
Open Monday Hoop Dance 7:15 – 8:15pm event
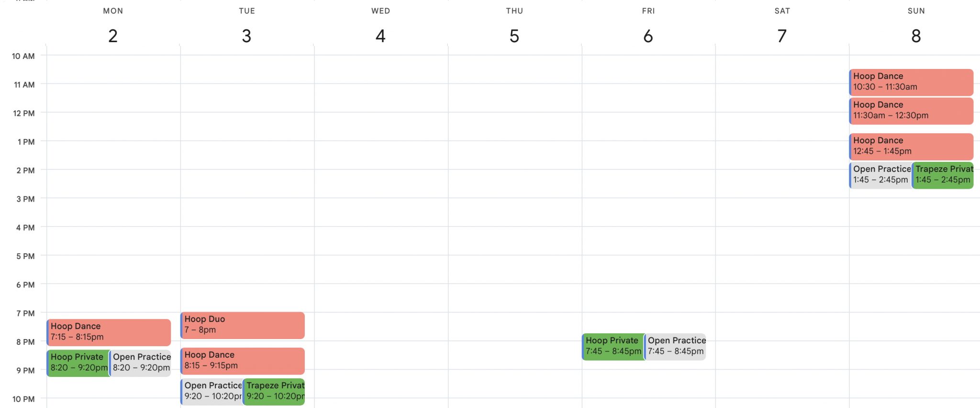(109, 332)
